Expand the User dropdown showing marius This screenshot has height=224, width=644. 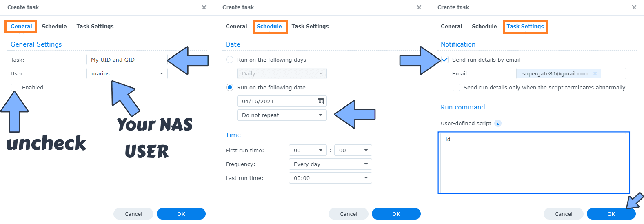pyautogui.click(x=127, y=73)
